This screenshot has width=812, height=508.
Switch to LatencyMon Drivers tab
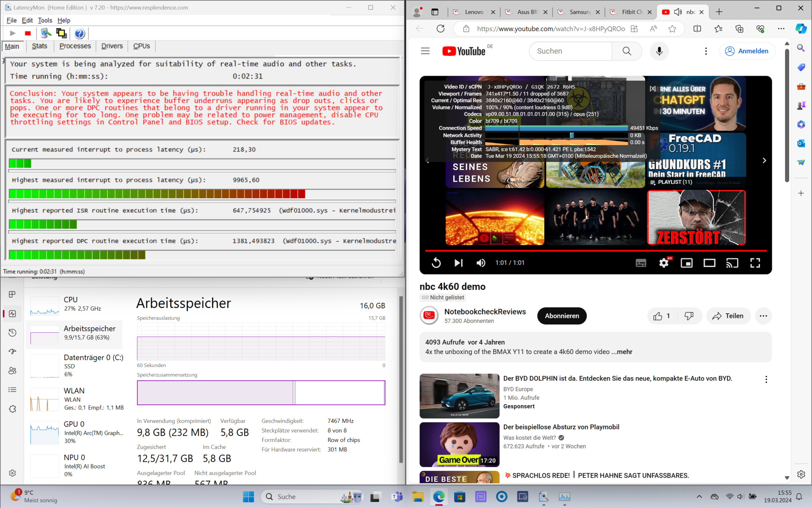pyautogui.click(x=112, y=46)
